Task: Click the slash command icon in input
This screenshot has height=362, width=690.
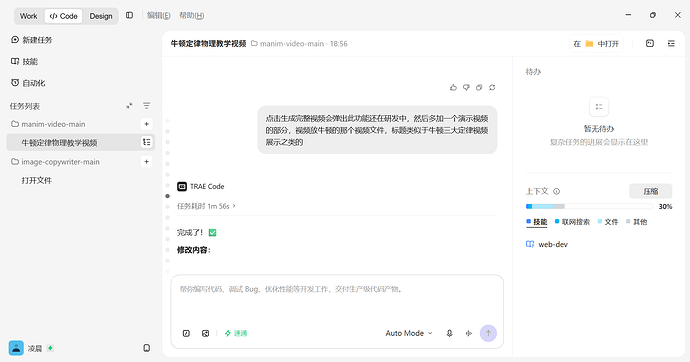Action: tap(186, 333)
